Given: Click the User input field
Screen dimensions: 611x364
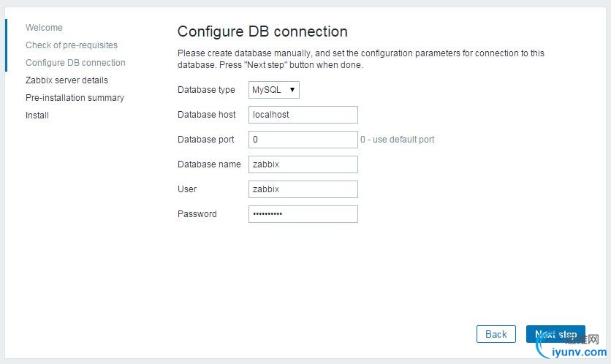Looking at the screenshot, I should coord(303,189).
